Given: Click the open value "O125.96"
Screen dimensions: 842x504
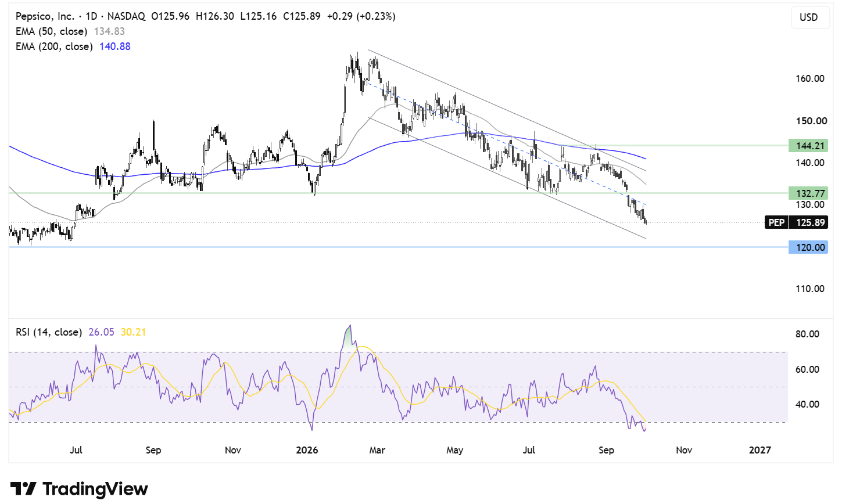Looking at the screenshot, I should tap(170, 16).
